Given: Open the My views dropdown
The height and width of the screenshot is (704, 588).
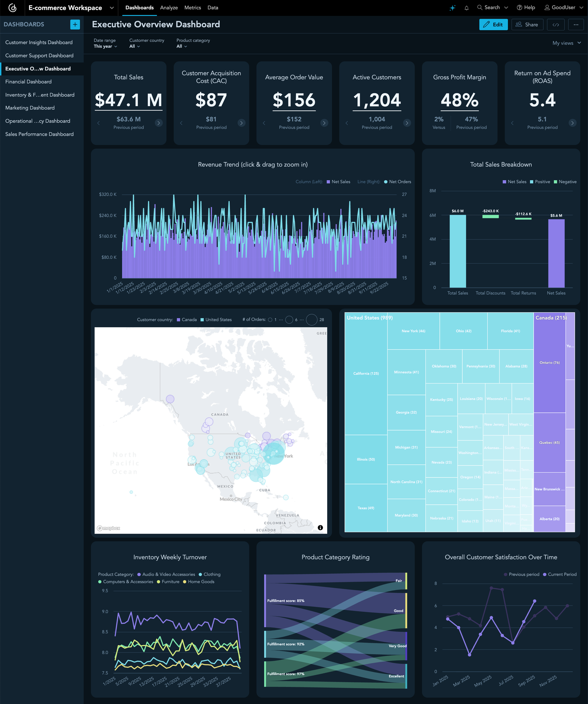Looking at the screenshot, I should point(567,43).
